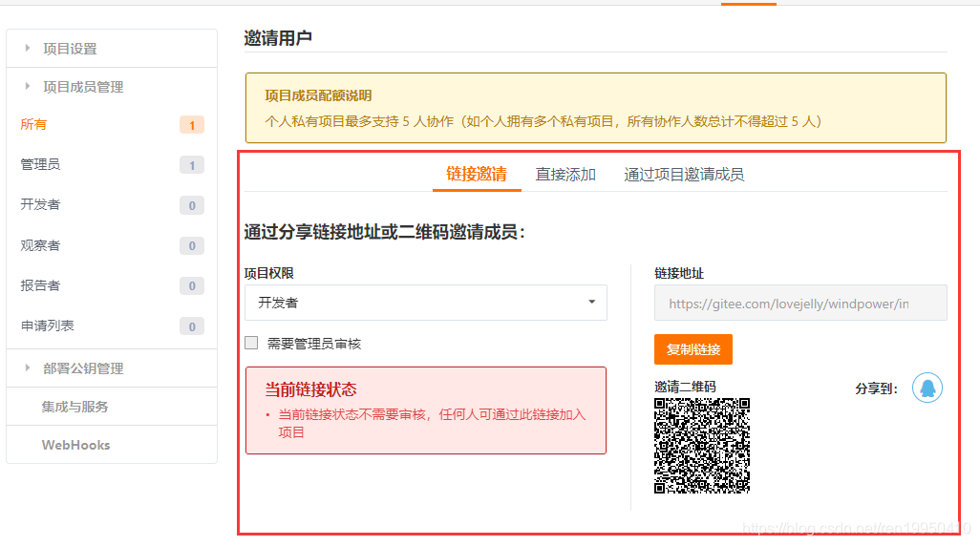Open the 管理员 member list

(x=40, y=164)
